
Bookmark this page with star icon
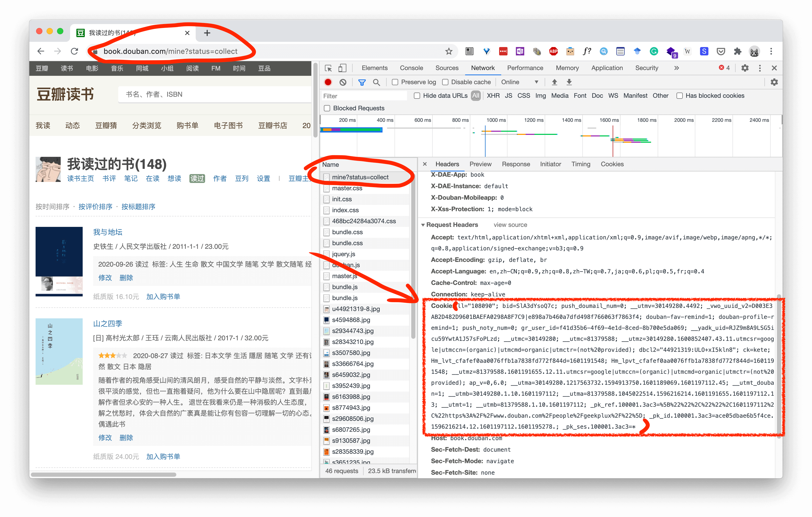(x=448, y=51)
